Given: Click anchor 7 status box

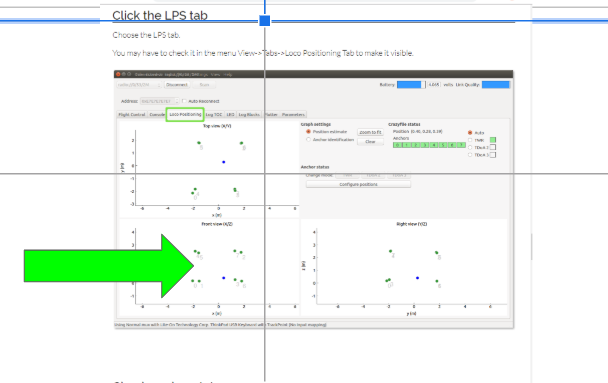Looking at the screenshot, I should click(x=461, y=145).
